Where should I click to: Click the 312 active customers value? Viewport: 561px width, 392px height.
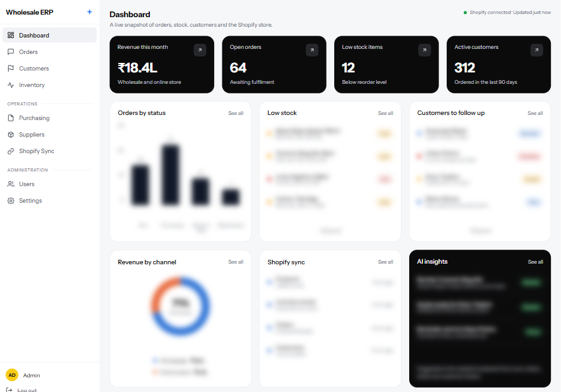(464, 67)
